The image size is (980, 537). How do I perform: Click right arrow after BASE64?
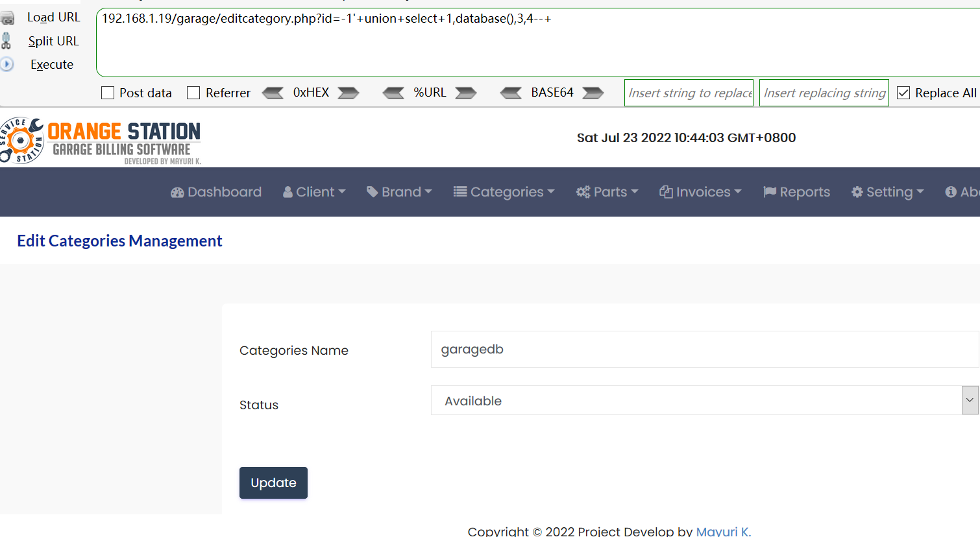point(593,93)
